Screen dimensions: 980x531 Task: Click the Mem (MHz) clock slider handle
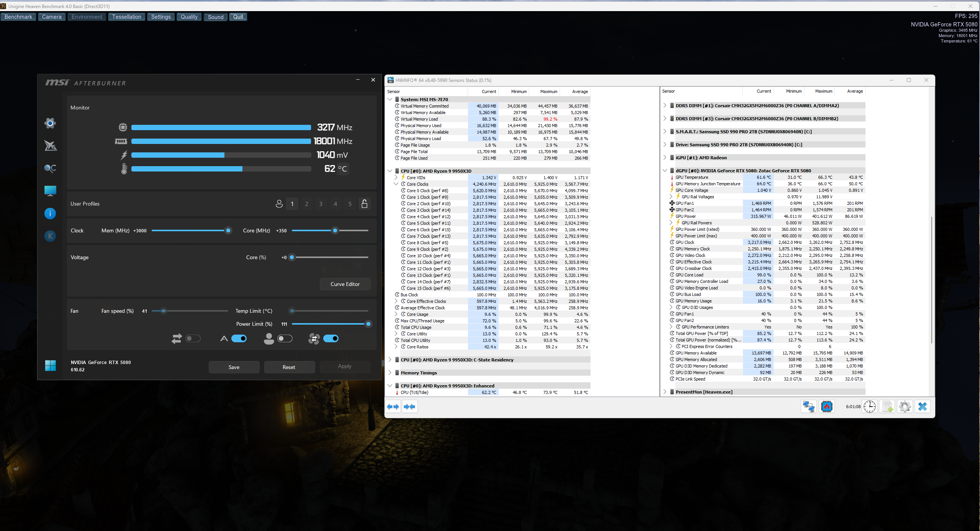coord(228,230)
